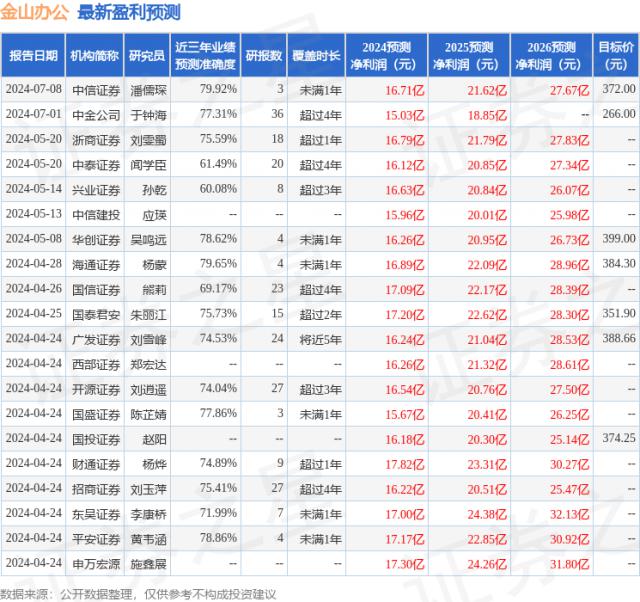Image resolution: width=640 pixels, height=602 pixels.
Task: Select the 2025预测净利润 column header
Action: click(469, 56)
